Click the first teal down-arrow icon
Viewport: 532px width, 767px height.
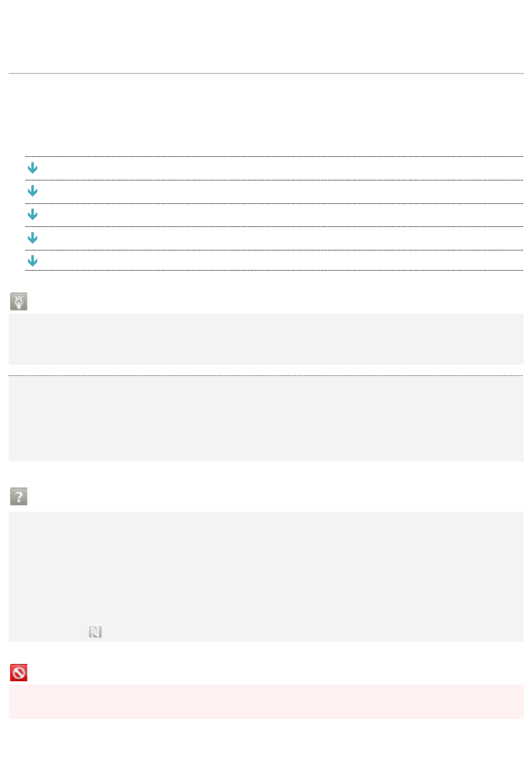pos(32,168)
